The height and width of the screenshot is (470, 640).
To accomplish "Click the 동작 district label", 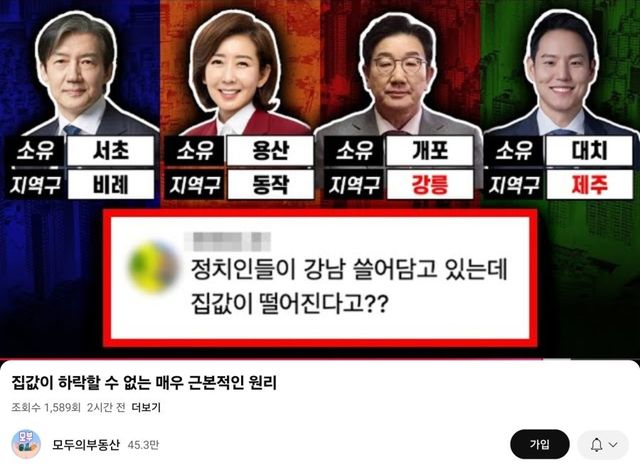I will click(270, 184).
